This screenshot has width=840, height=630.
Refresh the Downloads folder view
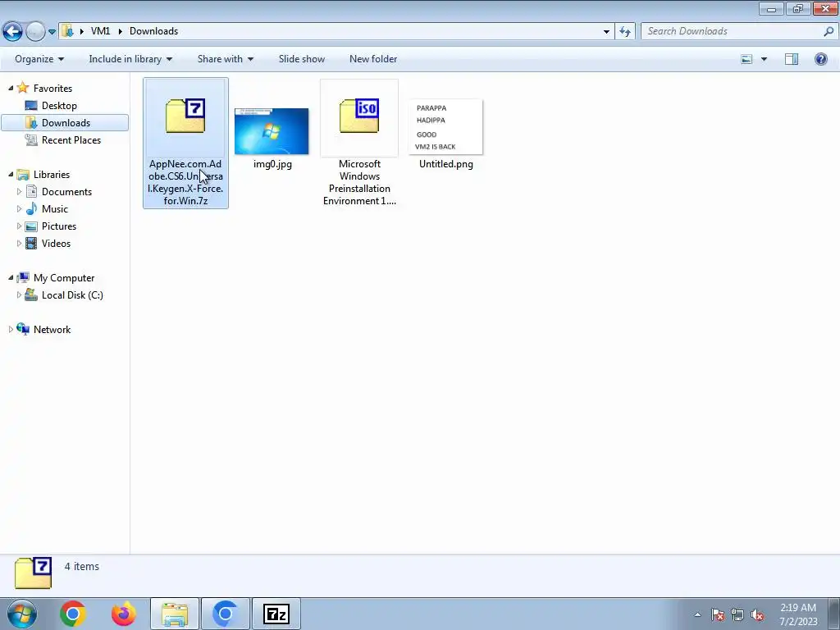click(x=625, y=32)
